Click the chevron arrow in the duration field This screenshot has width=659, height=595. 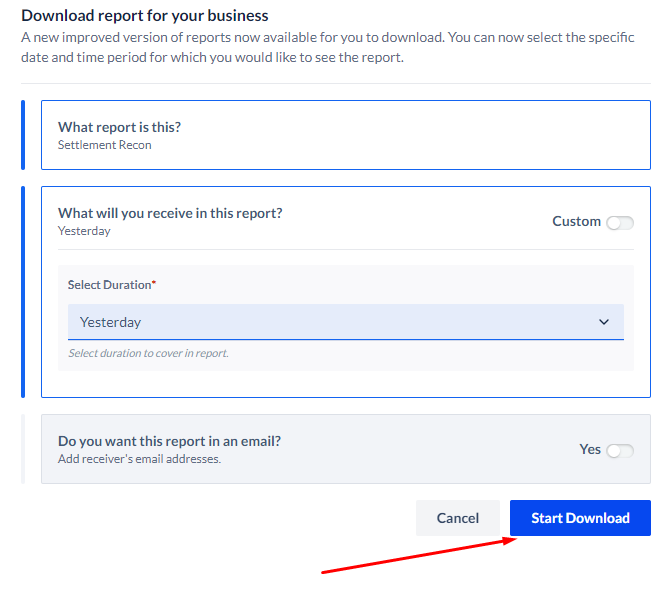coord(604,322)
